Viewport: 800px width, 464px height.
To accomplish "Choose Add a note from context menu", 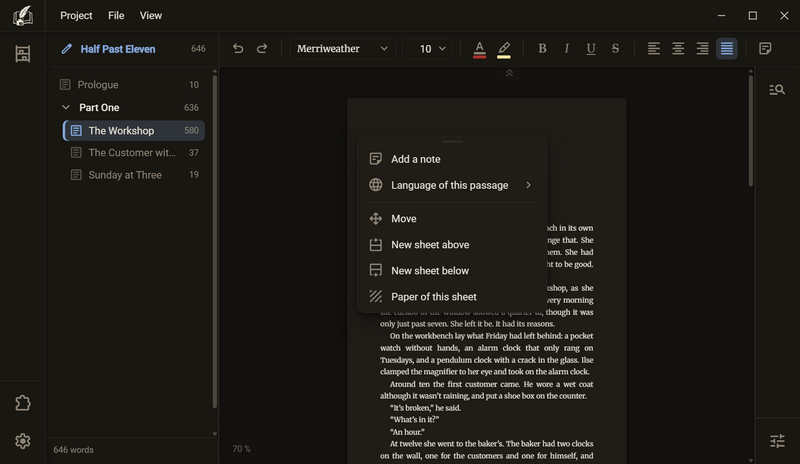I will coord(452,159).
